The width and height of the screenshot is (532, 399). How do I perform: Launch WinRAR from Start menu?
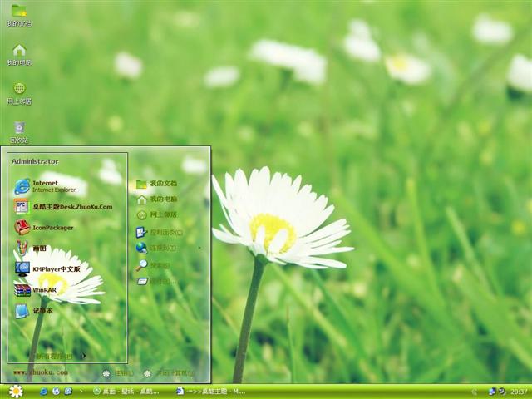point(43,290)
